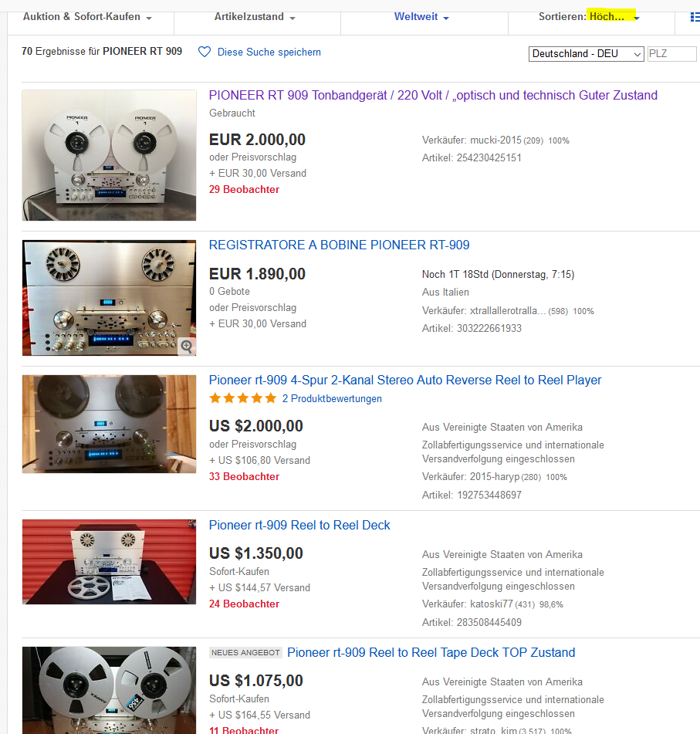This screenshot has height=734, width=700.
Task: Click the list view icon at top right
Action: (x=695, y=17)
